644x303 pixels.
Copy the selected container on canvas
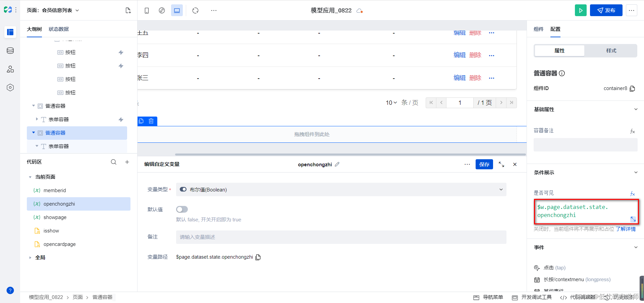pos(141,121)
